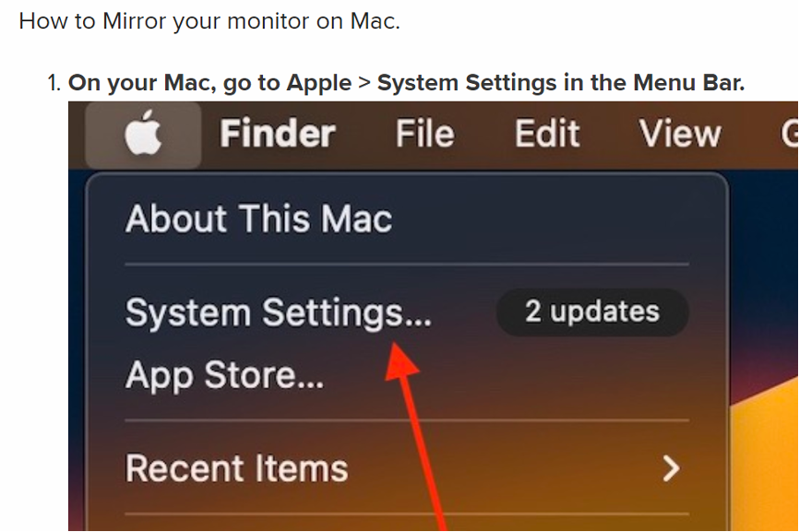Viewport: 799px width, 532px height.
Task: Click 'Menu Bar' in the instruction text
Action: pos(689,83)
